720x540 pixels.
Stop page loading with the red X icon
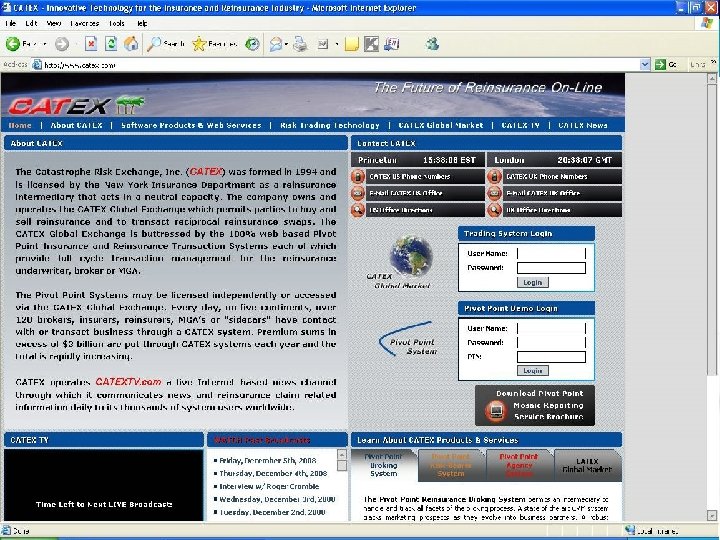91,44
